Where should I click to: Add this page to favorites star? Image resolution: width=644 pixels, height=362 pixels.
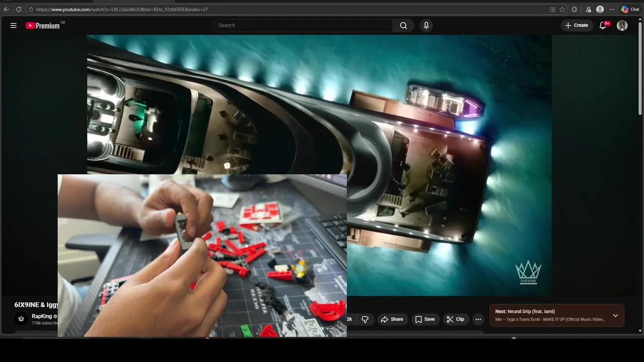pos(562,10)
